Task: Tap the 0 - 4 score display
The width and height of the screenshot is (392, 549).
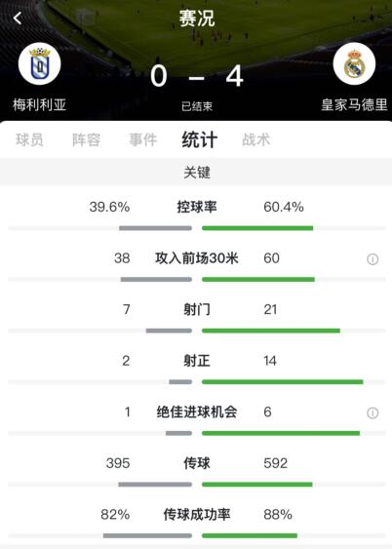Action: (x=197, y=76)
